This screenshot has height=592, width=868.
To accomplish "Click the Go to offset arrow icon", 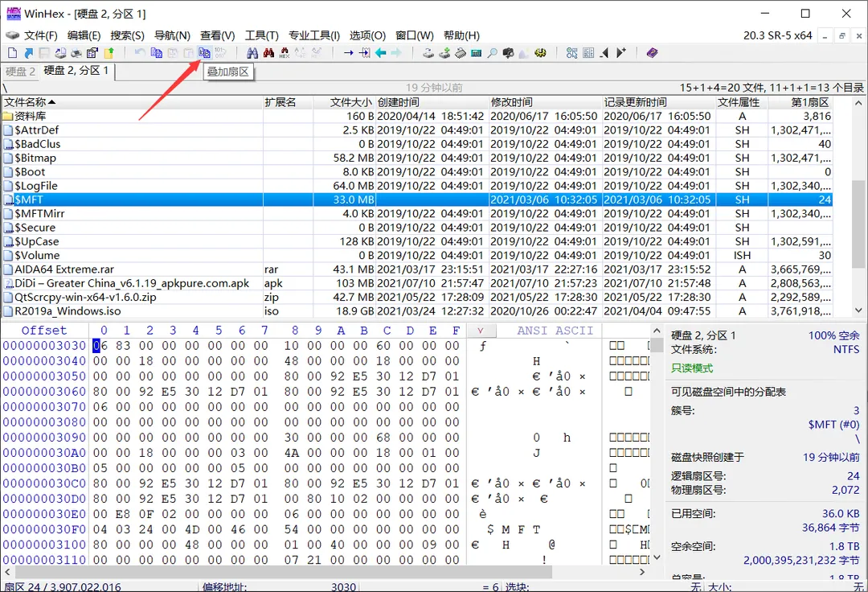I will (348, 53).
